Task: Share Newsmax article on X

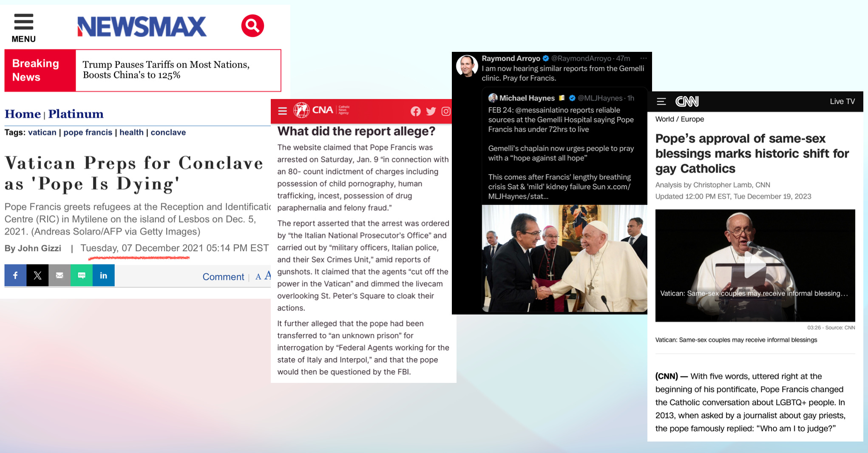Action: point(37,275)
